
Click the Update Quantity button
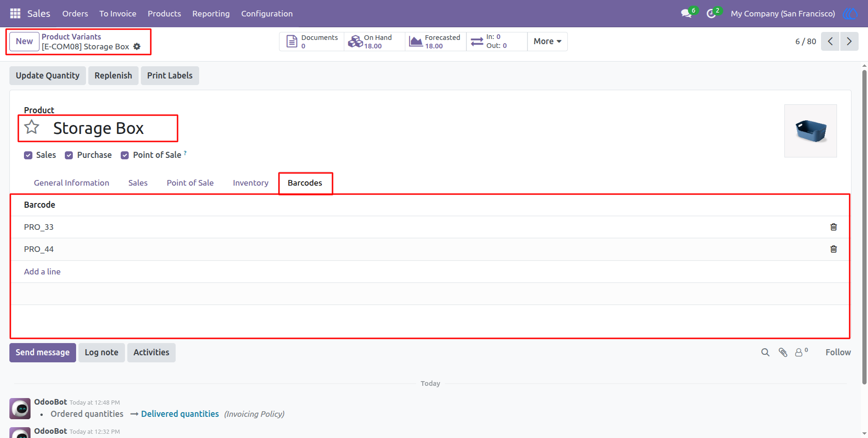pyautogui.click(x=47, y=76)
